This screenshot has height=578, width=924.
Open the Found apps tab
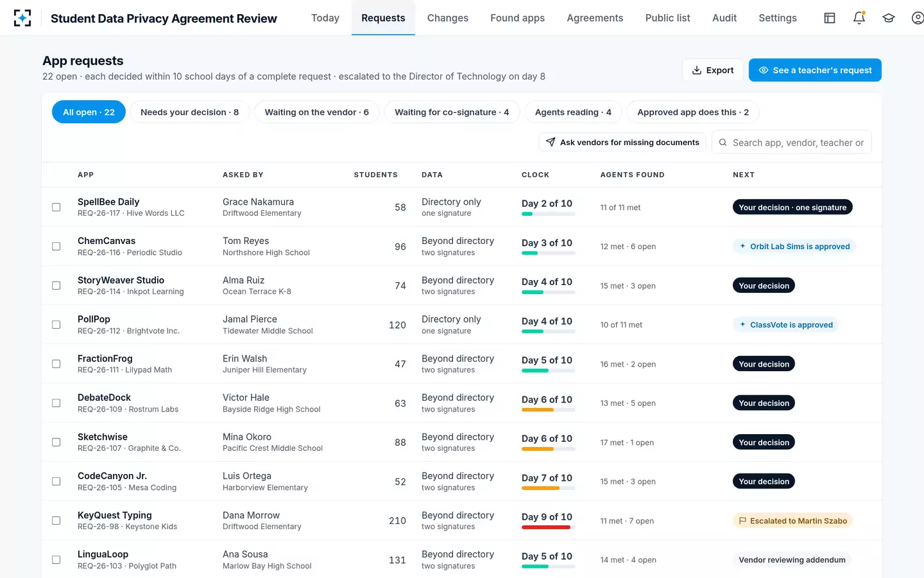(517, 18)
